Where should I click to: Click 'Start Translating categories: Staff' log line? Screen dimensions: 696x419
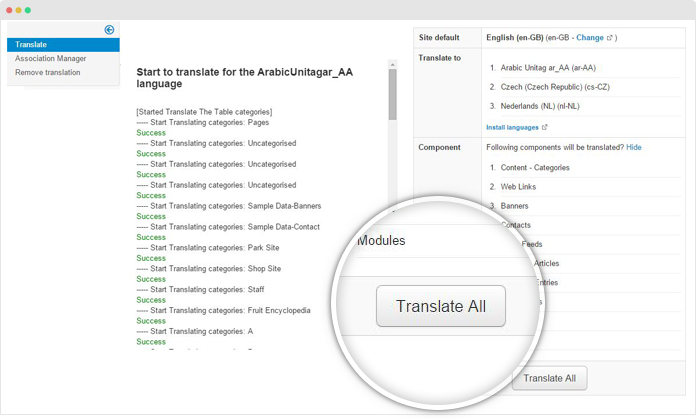pos(200,289)
